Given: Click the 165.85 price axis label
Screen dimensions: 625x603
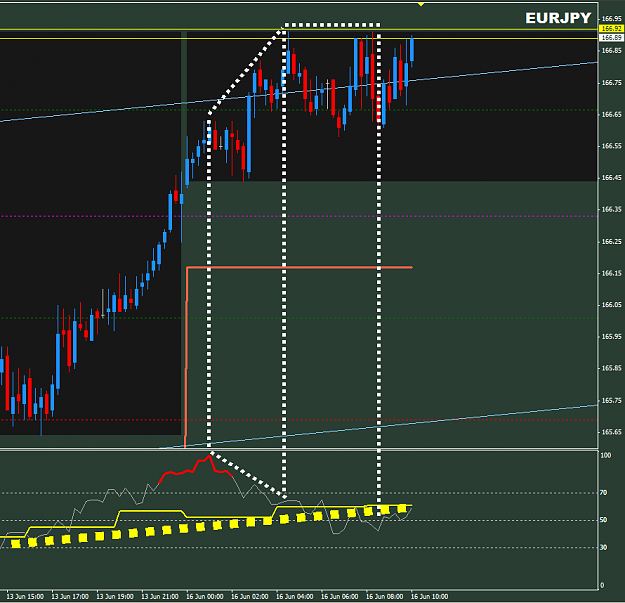Looking at the screenshot, I should pos(611,368).
